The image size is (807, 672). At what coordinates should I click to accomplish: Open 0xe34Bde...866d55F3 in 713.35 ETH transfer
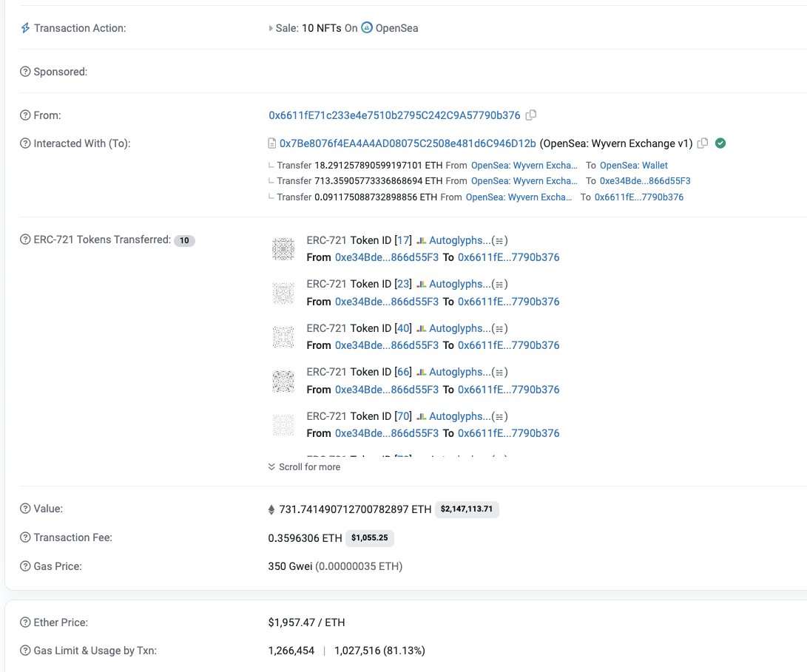pos(645,180)
